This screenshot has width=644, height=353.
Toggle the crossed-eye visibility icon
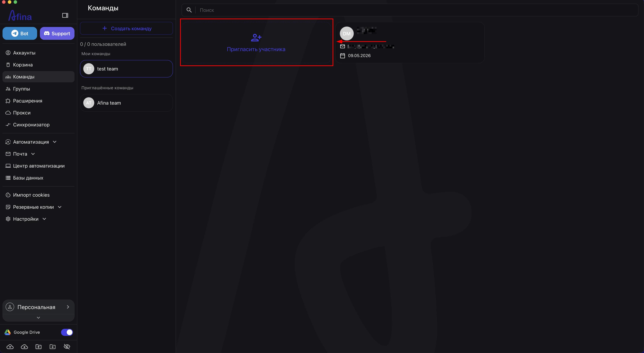point(67,347)
